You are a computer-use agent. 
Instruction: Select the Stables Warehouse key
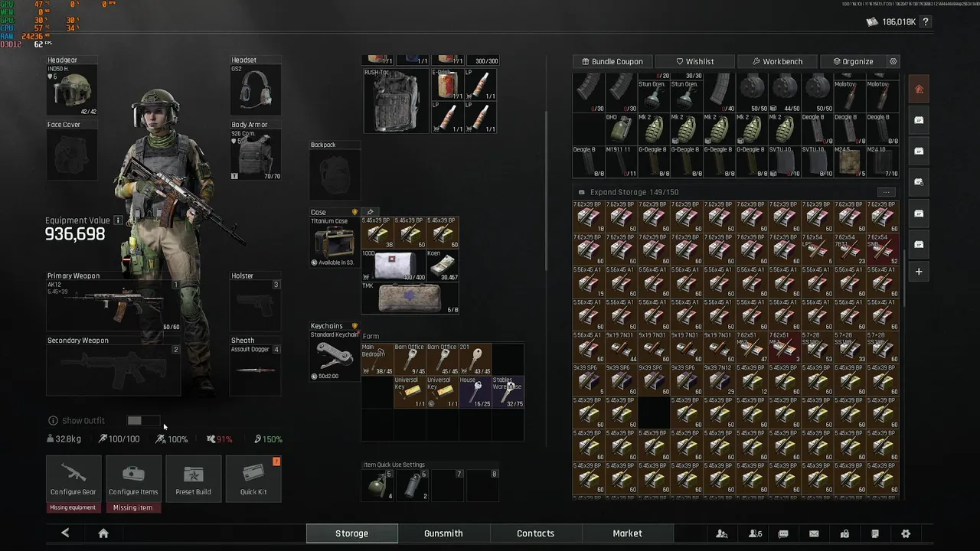(508, 392)
